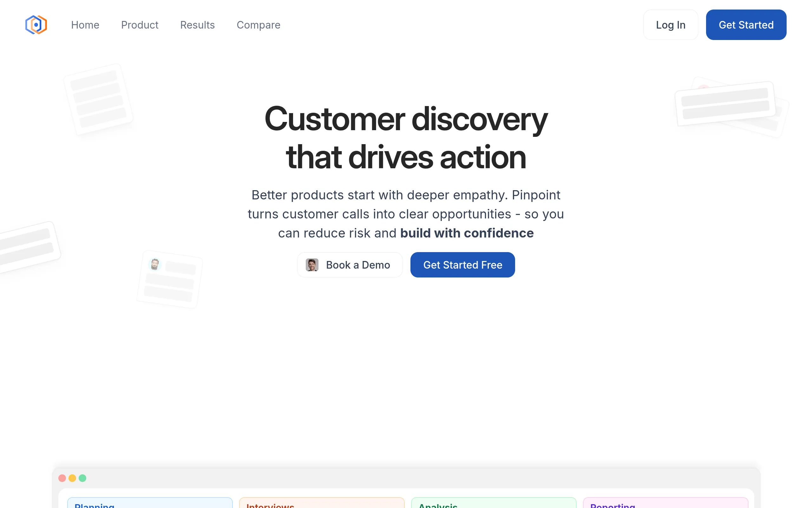Click the Customer discovery headline text
This screenshot has height=508, width=812.
pyautogui.click(x=406, y=138)
